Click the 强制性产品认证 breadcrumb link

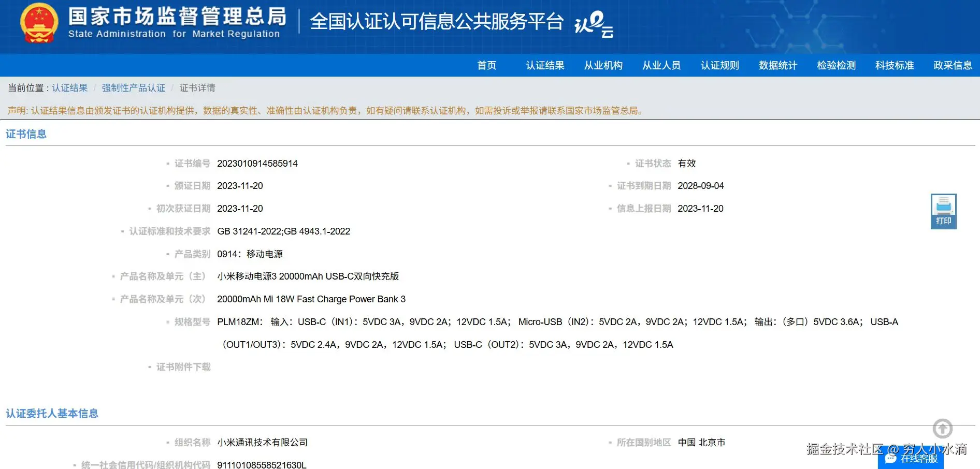pos(134,88)
